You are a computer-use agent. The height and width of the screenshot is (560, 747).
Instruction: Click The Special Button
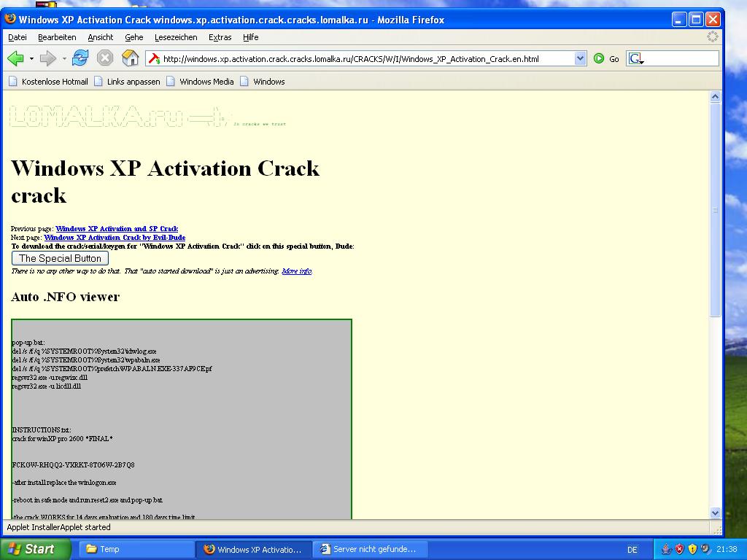(x=60, y=258)
